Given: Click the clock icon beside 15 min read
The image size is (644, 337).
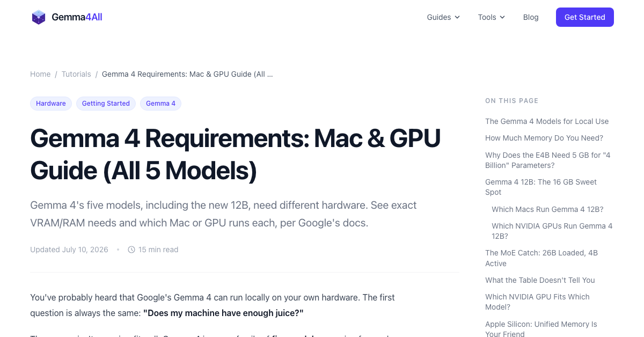Looking at the screenshot, I should (x=131, y=250).
